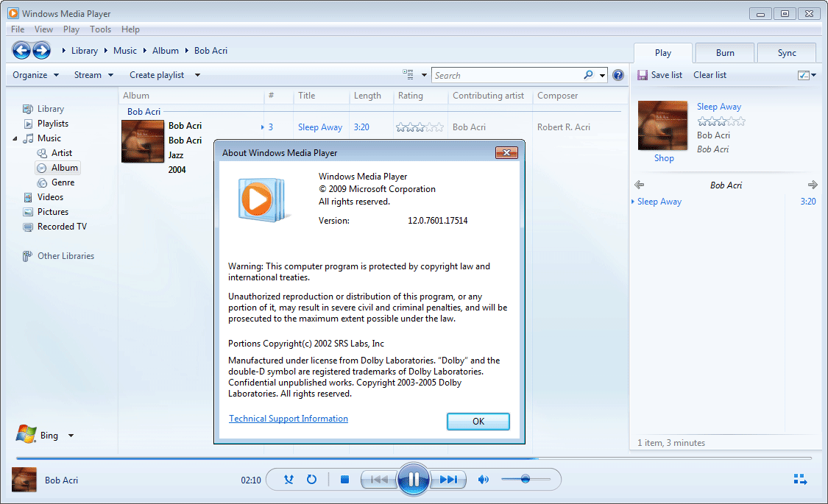Click the now playing thumbnail at bottom left
The image size is (828, 504).
coord(24,480)
